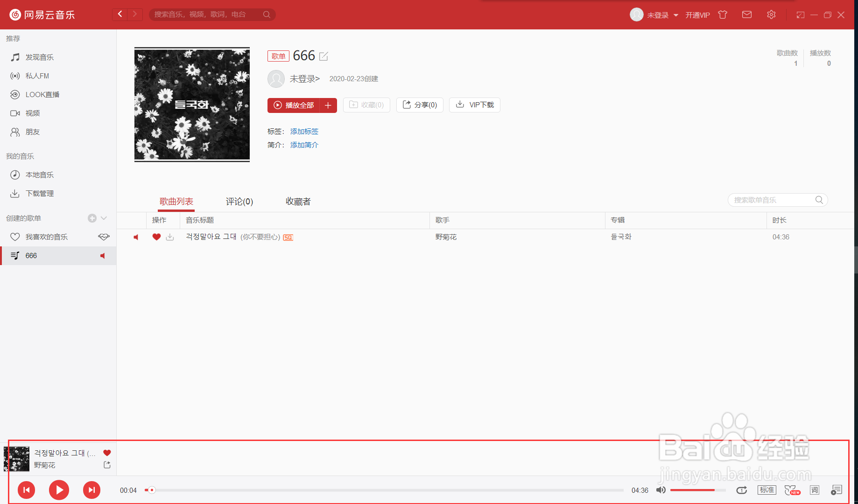The image size is (858, 504).
Task: Unlike the song in the track row
Action: [x=156, y=237]
